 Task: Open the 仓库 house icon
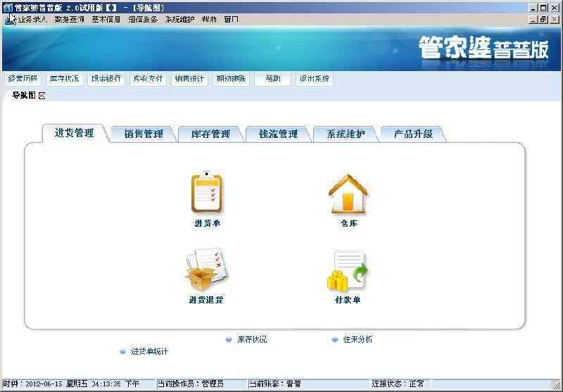[348, 194]
